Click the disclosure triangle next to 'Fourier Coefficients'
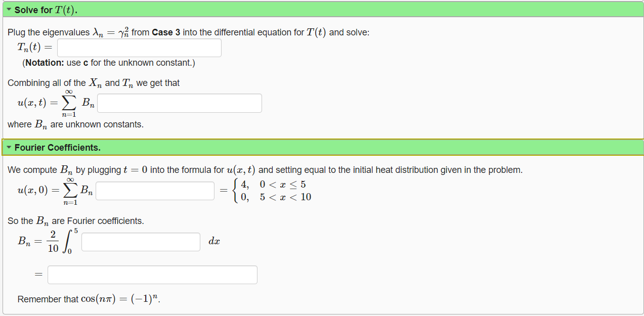 (x=10, y=147)
